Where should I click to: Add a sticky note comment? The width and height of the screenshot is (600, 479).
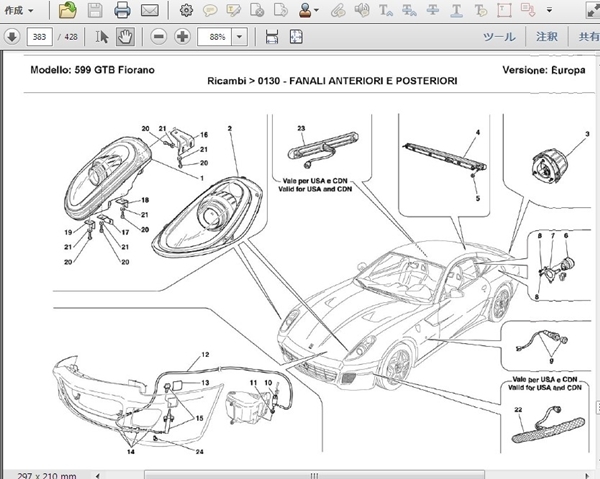tap(210, 10)
